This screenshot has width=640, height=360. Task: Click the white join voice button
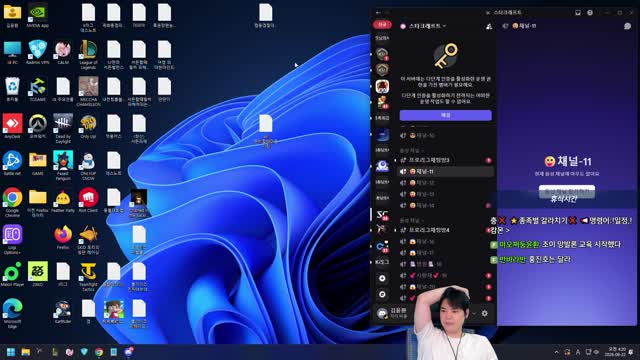click(567, 191)
